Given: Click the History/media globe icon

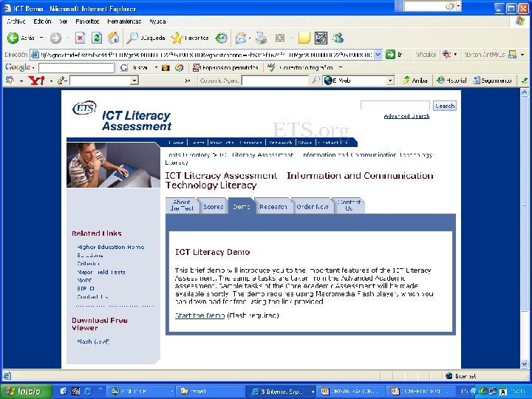Looking at the screenshot, I should (221, 38).
